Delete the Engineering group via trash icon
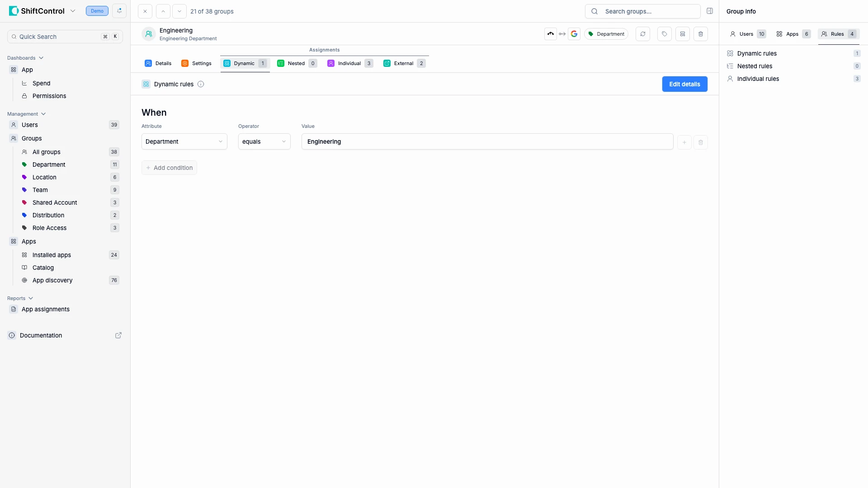Screen dimensions: 868x488 701,33
